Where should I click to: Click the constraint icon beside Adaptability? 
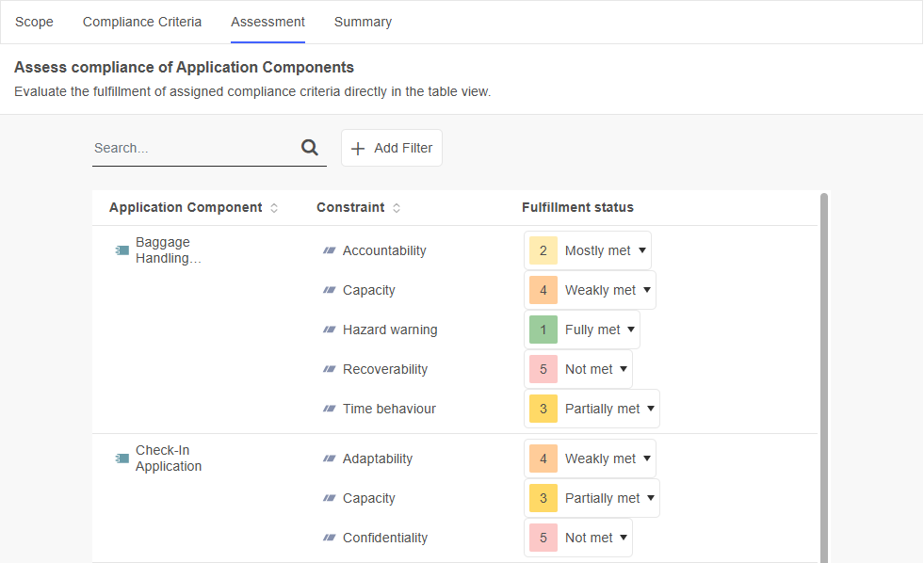(329, 458)
